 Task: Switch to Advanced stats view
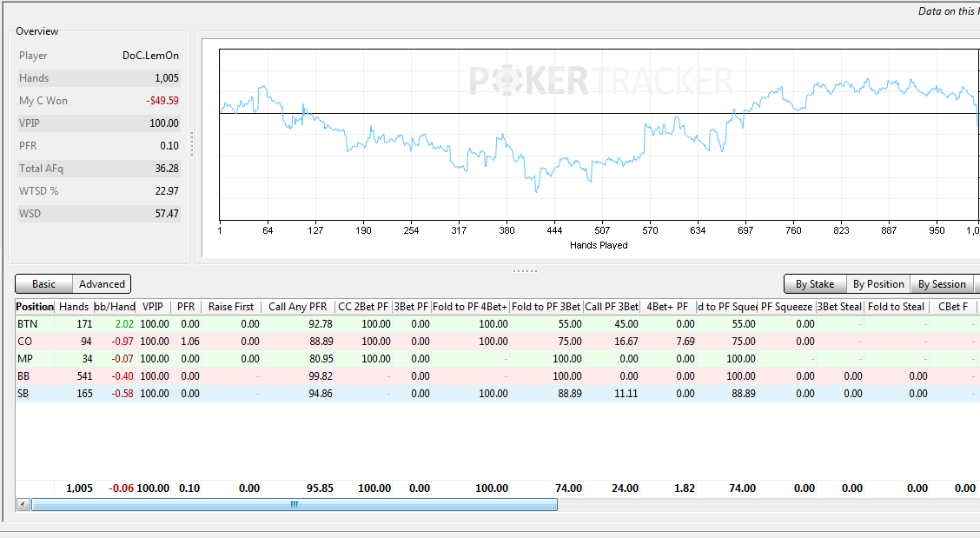(102, 284)
